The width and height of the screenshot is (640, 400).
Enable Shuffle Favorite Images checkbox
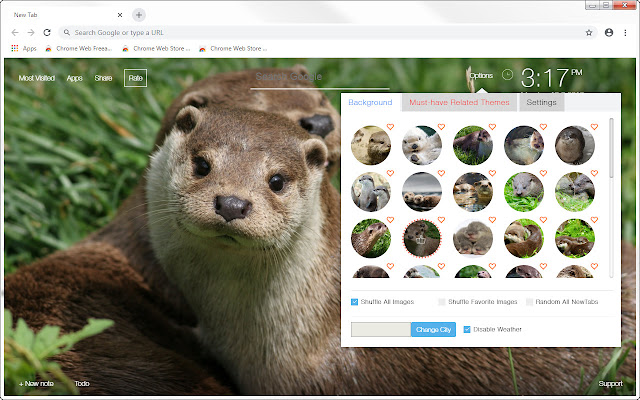[x=442, y=302]
